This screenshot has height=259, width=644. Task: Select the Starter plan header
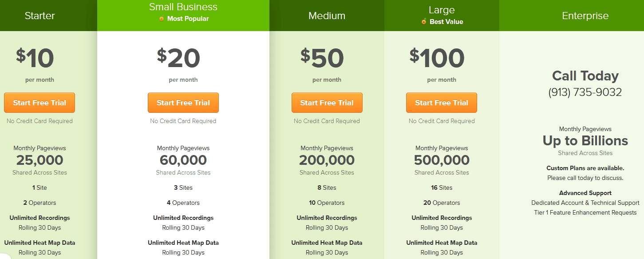[x=40, y=16]
